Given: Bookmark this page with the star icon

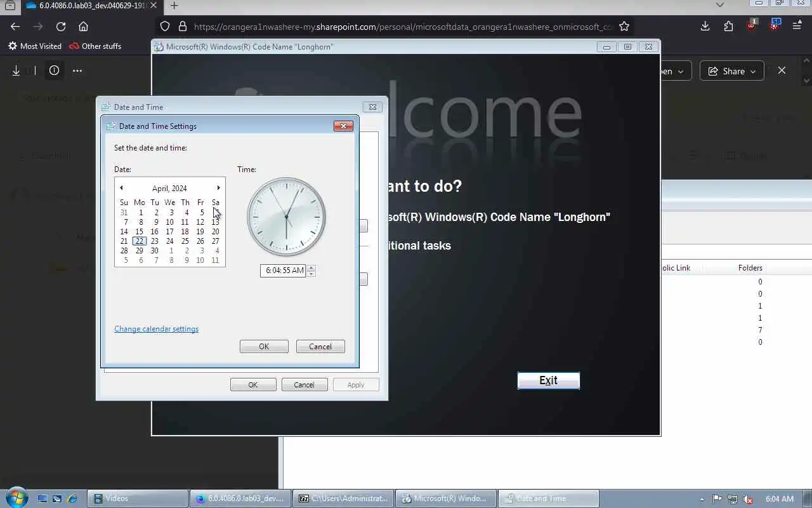Looking at the screenshot, I should [624, 27].
